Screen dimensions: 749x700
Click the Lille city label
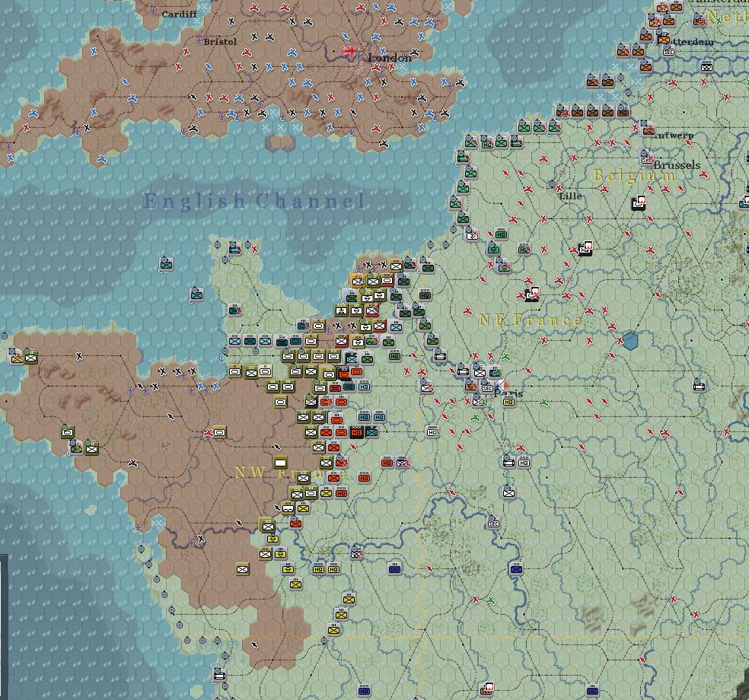click(x=570, y=196)
